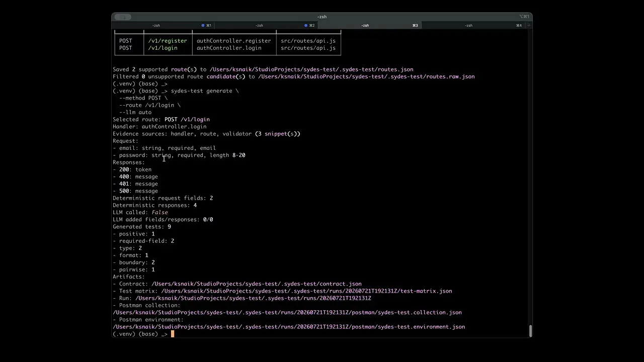Click the 'type: 2' test count
Image resolution: width=644 pixels, height=362 pixels.
pyautogui.click(x=127, y=248)
